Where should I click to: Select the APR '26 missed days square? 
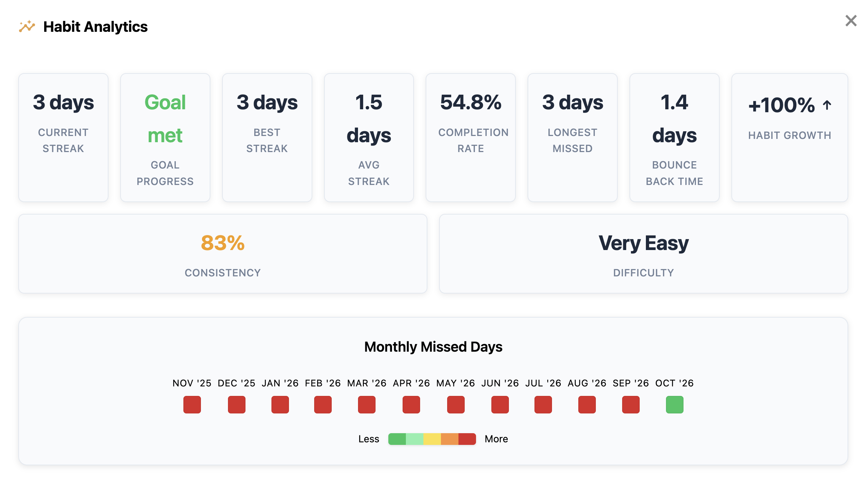click(411, 405)
